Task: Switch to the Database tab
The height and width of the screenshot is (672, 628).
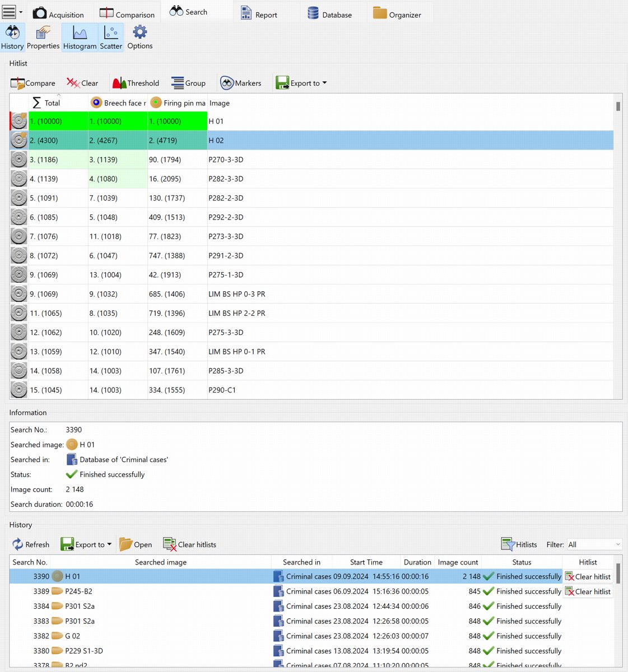Action: [x=330, y=14]
